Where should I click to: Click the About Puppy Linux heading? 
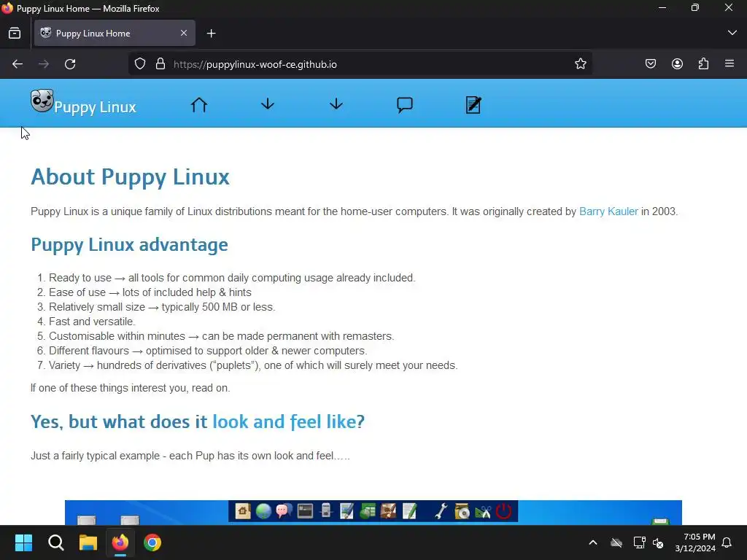point(130,176)
